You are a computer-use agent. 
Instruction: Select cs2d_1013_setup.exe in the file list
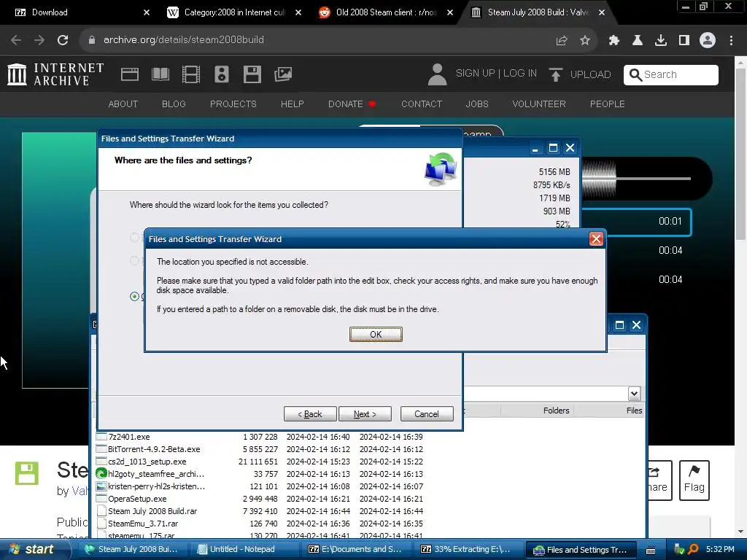[147, 462]
